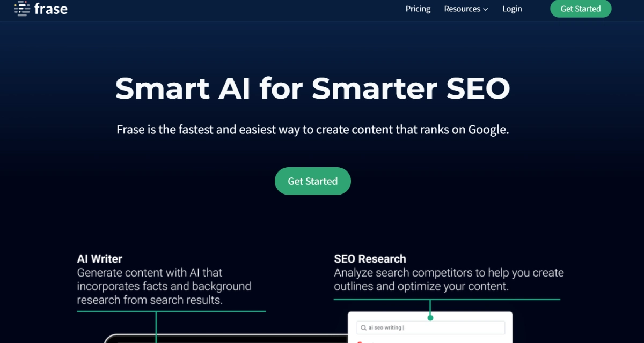Image resolution: width=644 pixels, height=343 pixels.
Task: Click the AI Writer description text
Action: [164, 286]
